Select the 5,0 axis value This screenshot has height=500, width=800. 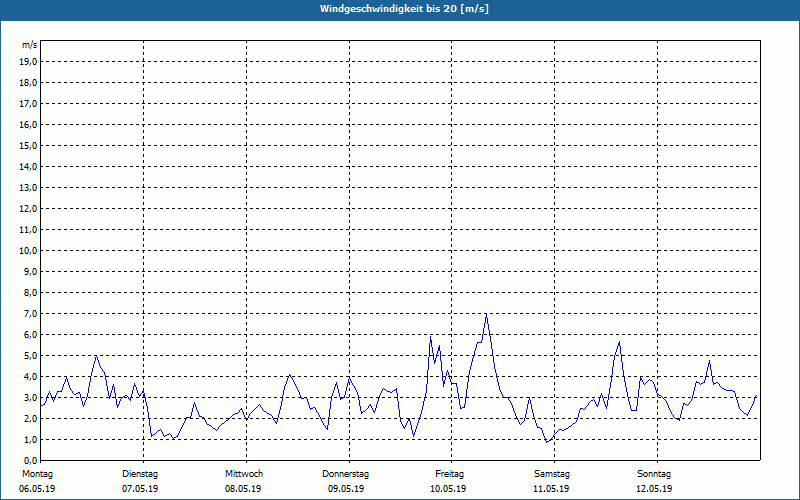(30, 355)
